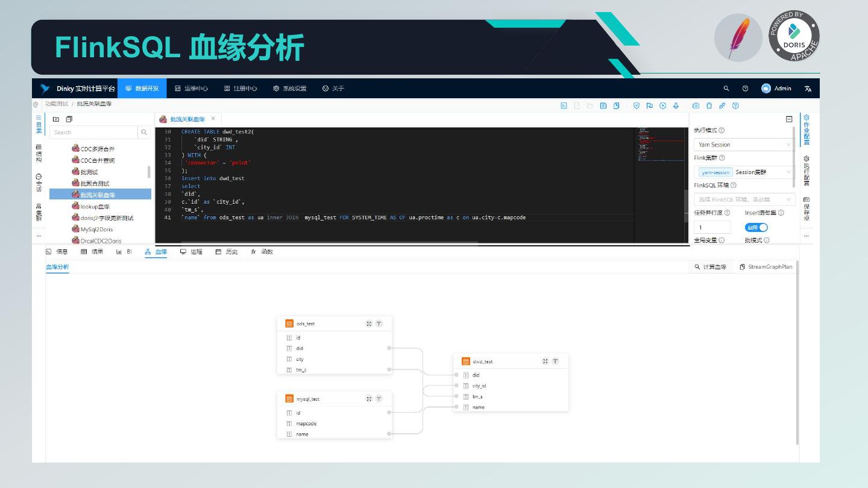The height and width of the screenshot is (488, 868).
Task: Check syntax with the shield check icon
Action: click(636, 105)
